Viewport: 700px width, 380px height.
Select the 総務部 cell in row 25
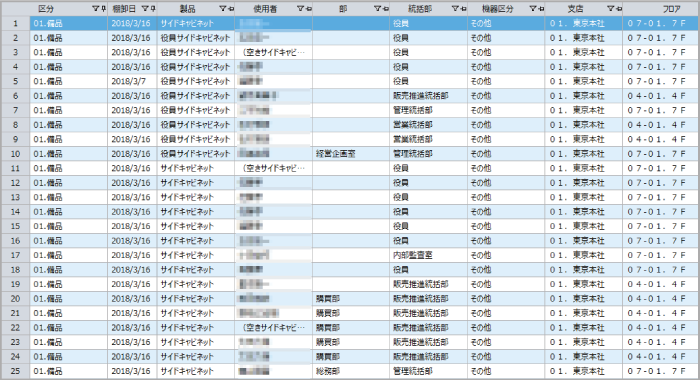point(351,371)
